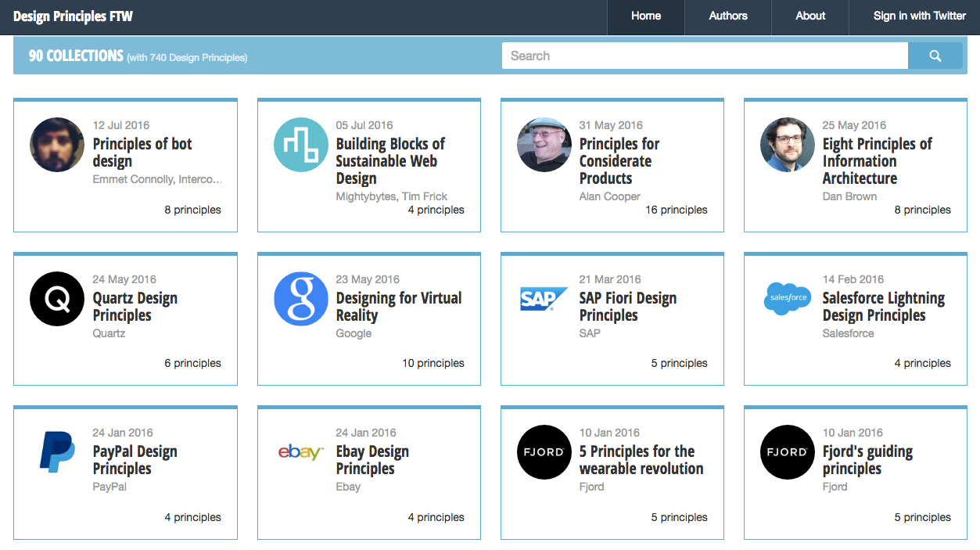Sign in with Twitter

click(x=919, y=16)
